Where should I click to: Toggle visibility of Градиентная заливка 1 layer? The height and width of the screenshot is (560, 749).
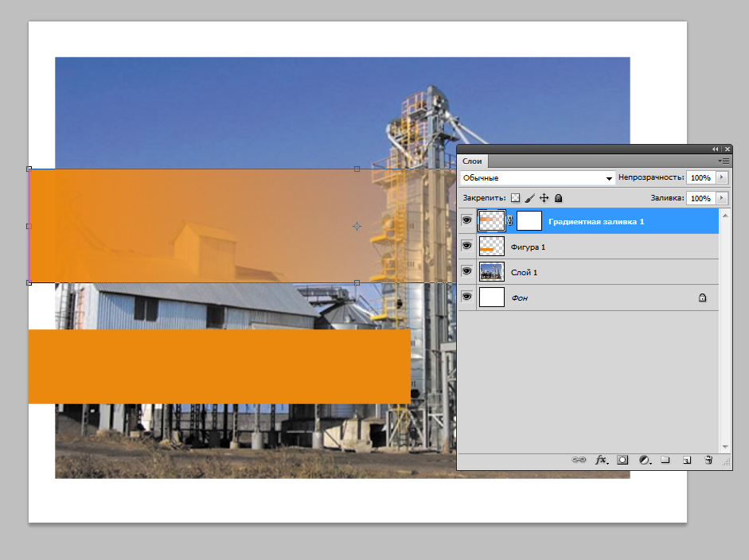tap(466, 220)
